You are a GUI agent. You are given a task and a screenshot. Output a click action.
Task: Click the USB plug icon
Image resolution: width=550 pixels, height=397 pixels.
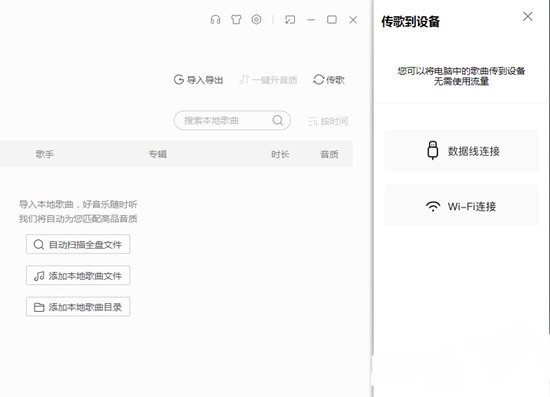point(433,150)
